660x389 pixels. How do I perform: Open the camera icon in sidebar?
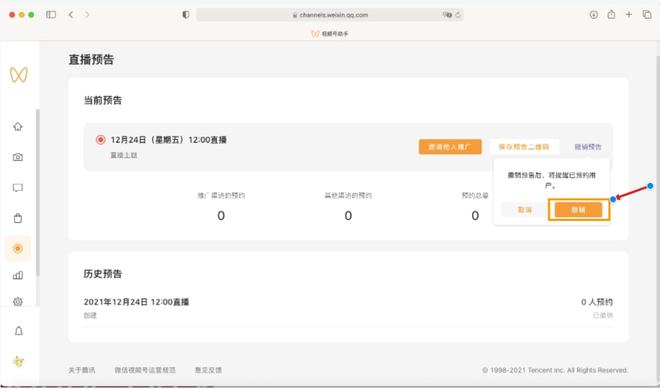(18, 157)
